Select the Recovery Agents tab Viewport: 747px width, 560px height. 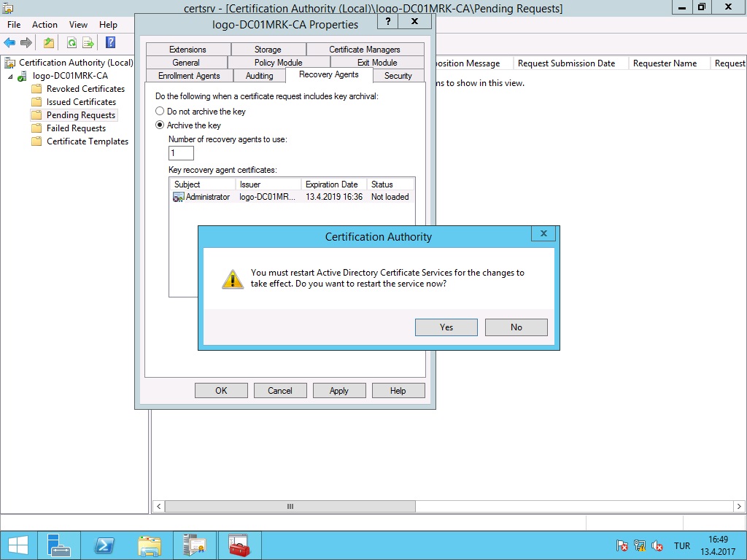point(329,75)
